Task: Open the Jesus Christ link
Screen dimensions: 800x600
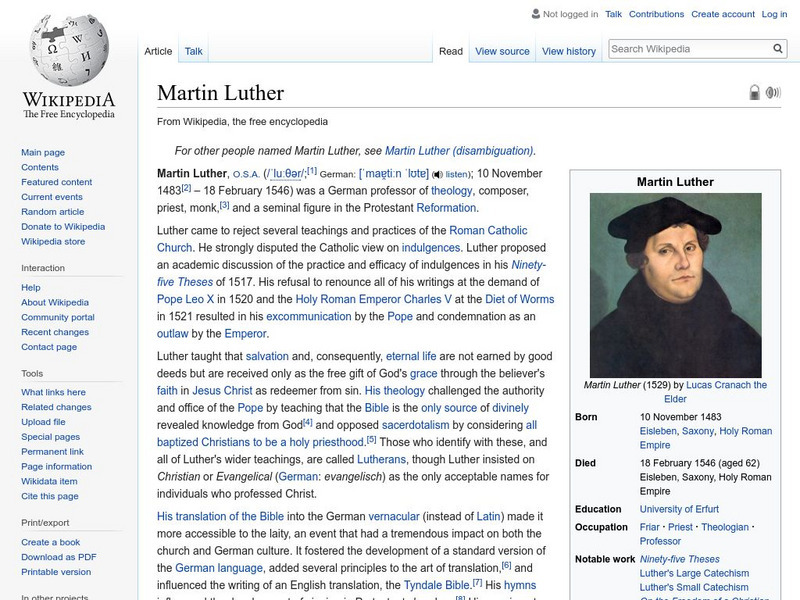Action: [222, 391]
